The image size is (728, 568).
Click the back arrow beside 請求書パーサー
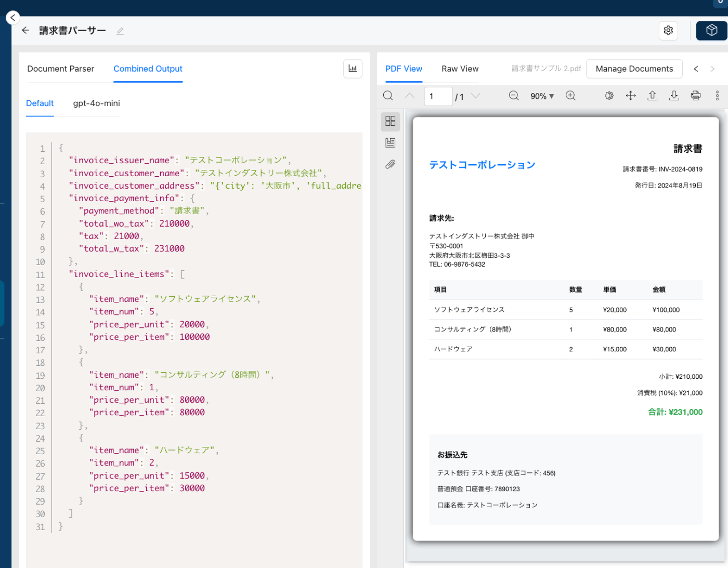click(25, 31)
